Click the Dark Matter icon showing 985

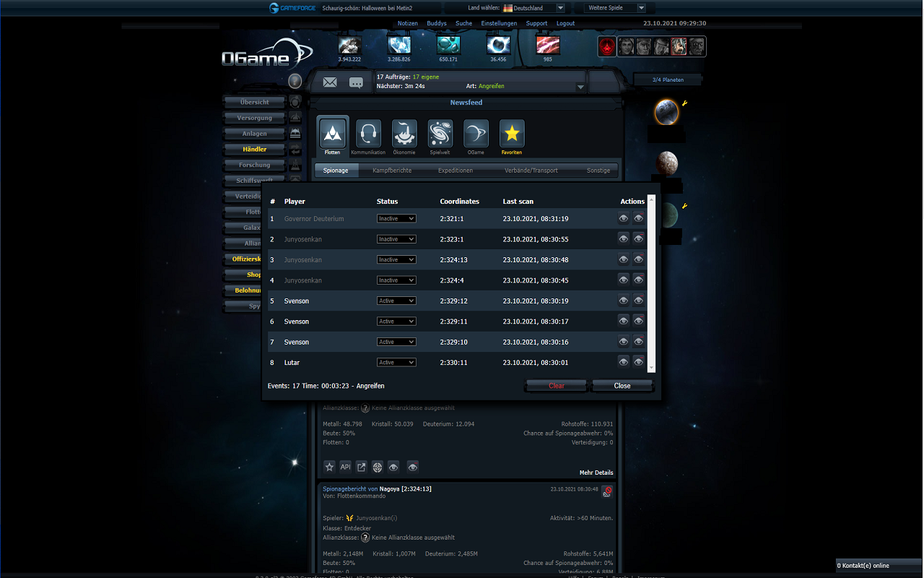click(548, 46)
